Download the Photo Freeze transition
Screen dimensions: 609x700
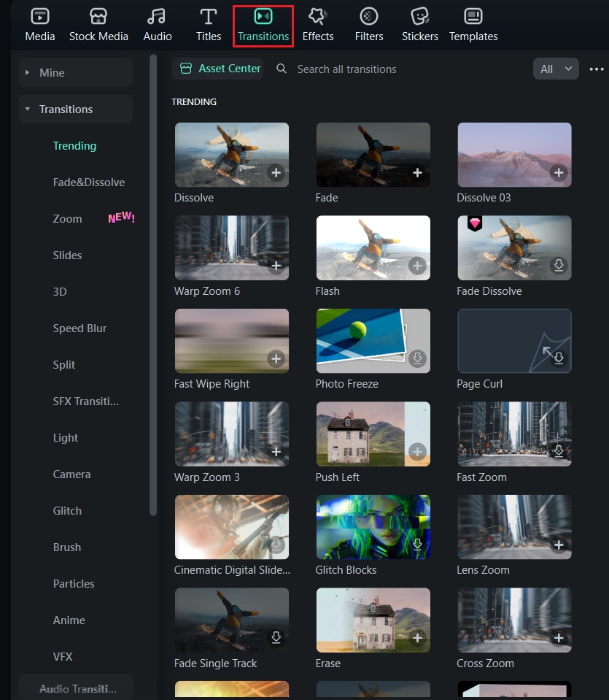(x=418, y=359)
